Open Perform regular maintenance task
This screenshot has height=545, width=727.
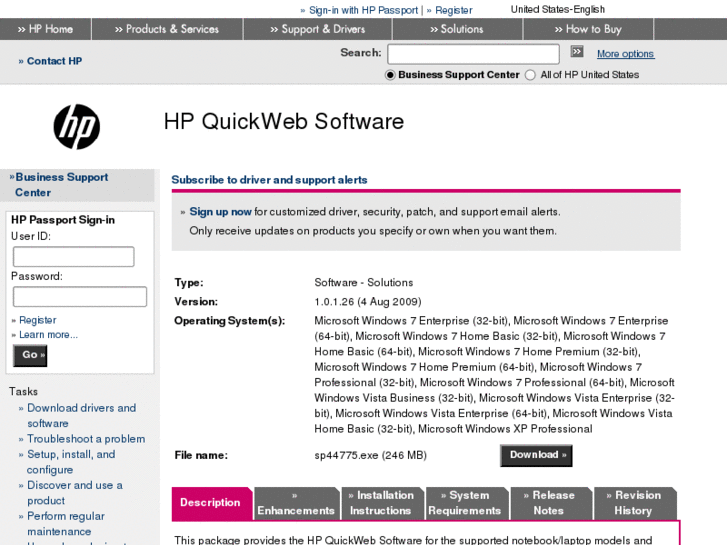click(66, 524)
